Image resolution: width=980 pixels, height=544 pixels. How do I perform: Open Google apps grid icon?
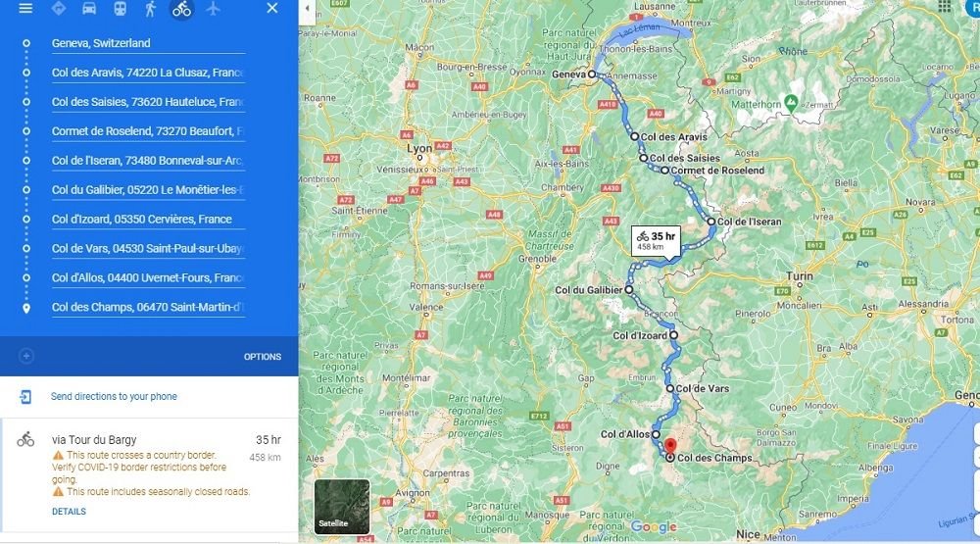pyautogui.click(x=945, y=6)
